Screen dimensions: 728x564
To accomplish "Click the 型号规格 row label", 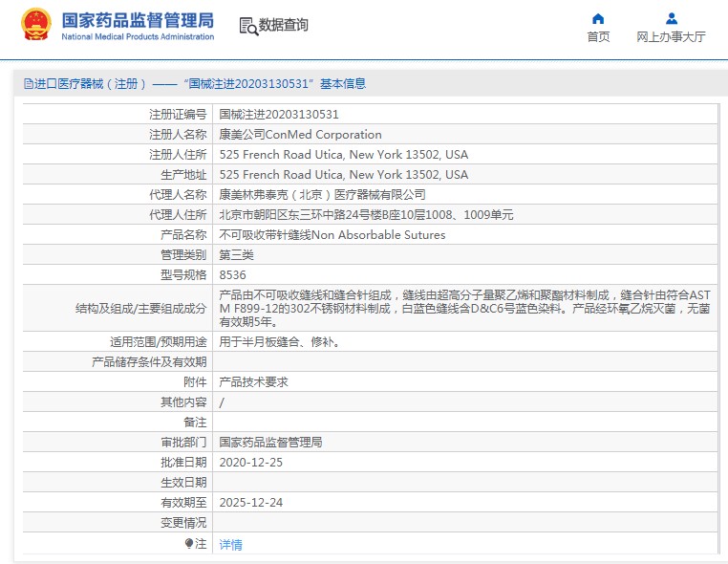I will pyautogui.click(x=183, y=274).
